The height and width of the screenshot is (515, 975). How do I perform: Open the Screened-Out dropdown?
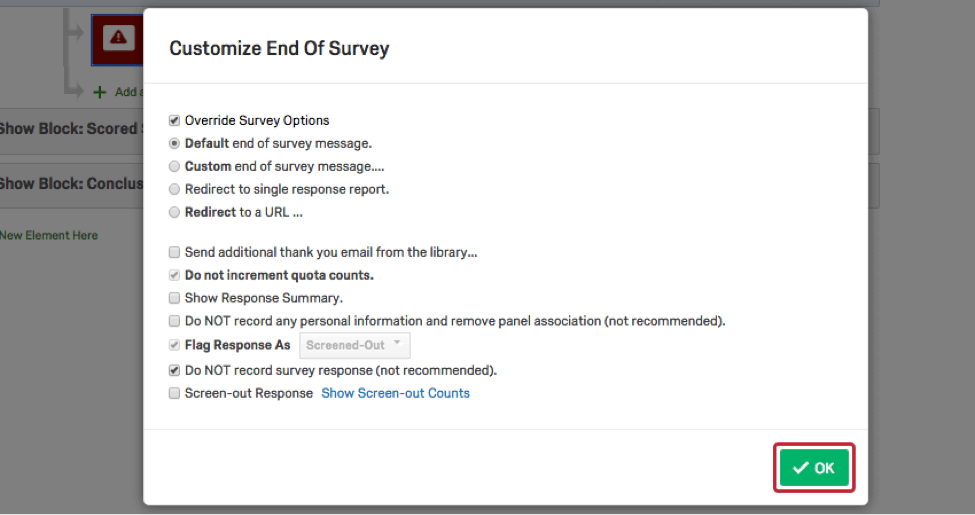tap(355, 346)
